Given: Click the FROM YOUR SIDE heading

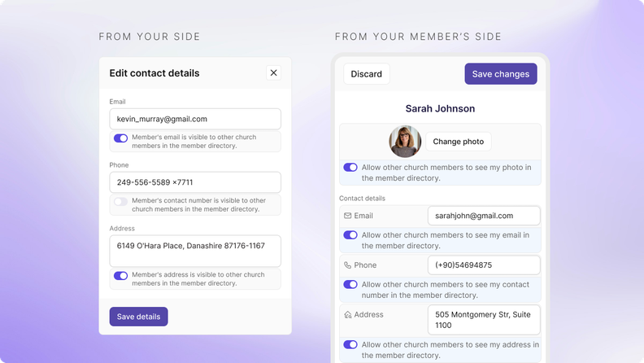Looking at the screenshot, I should tap(150, 37).
